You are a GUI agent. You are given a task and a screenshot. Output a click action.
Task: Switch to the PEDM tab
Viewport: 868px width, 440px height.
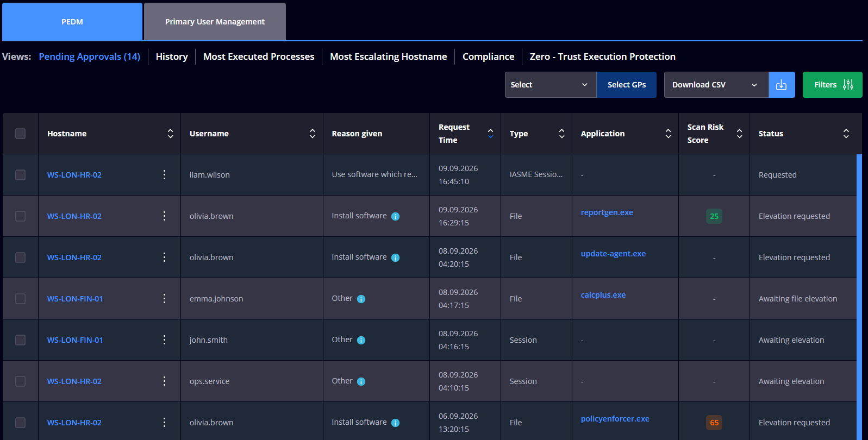point(72,22)
